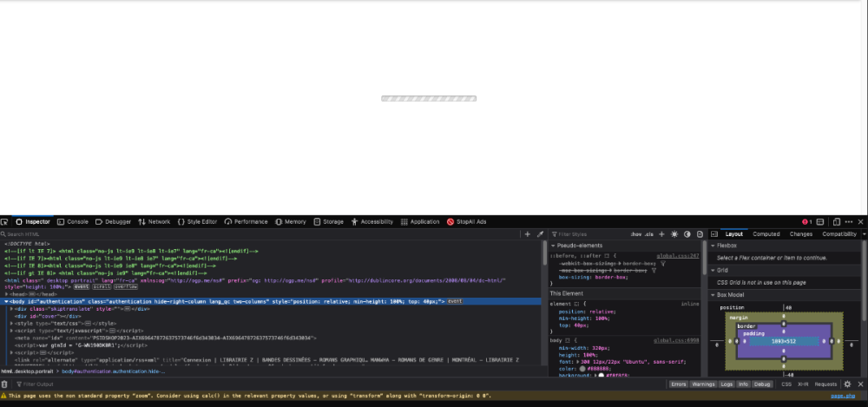Viewport: 868px width, 407px height.
Task: Open the Application tab
Action: [419, 221]
